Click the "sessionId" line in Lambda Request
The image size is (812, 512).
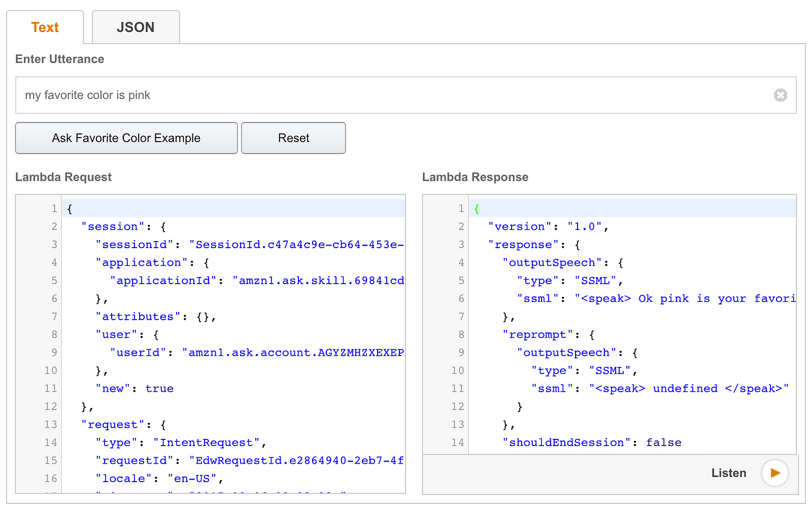[x=250, y=245]
